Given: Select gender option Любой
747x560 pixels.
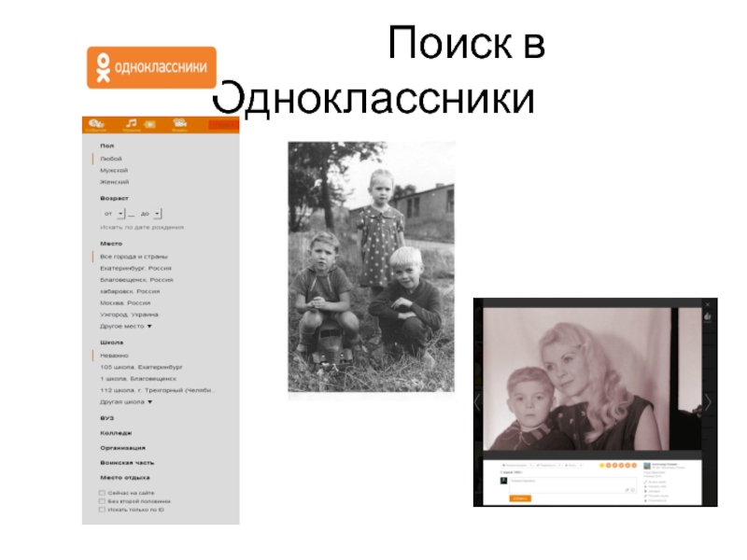Looking at the screenshot, I should (x=111, y=159).
